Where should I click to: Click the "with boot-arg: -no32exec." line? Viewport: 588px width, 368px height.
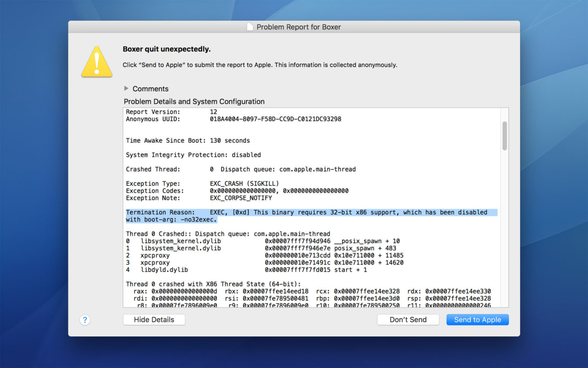[x=171, y=219]
